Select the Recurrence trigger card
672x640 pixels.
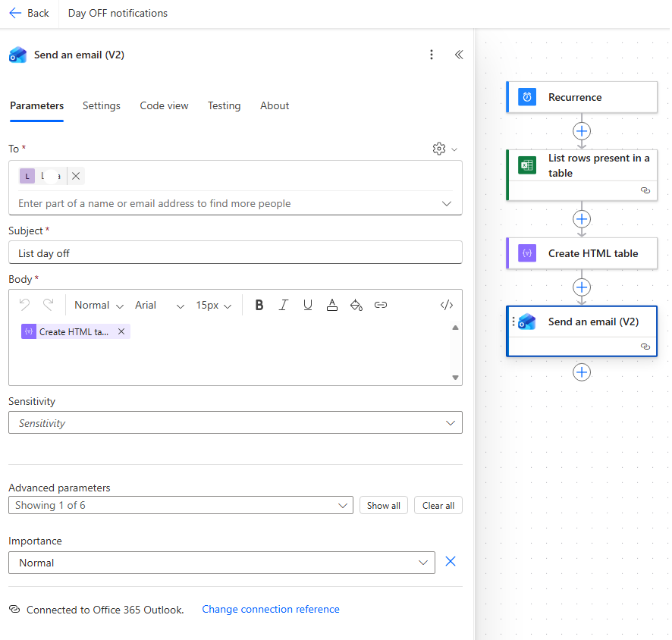pyautogui.click(x=582, y=97)
